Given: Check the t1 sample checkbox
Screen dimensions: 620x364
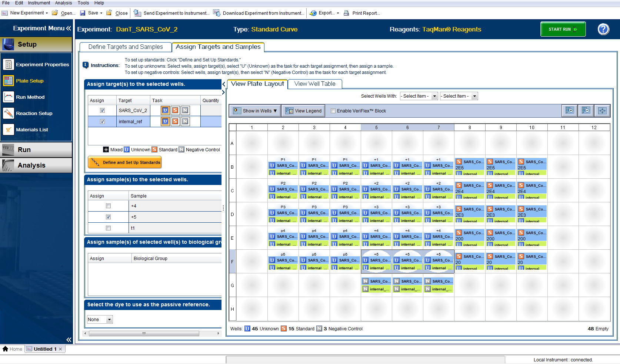Looking at the screenshot, I should coord(108,228).
